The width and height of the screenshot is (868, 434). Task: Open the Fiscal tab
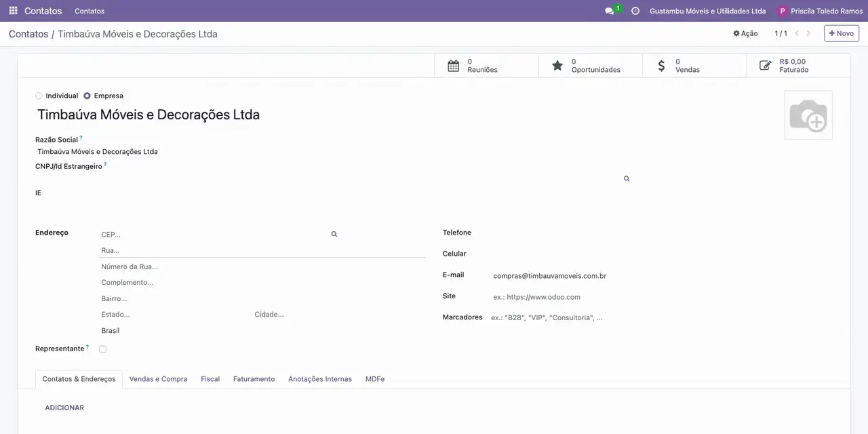[210, 379]
